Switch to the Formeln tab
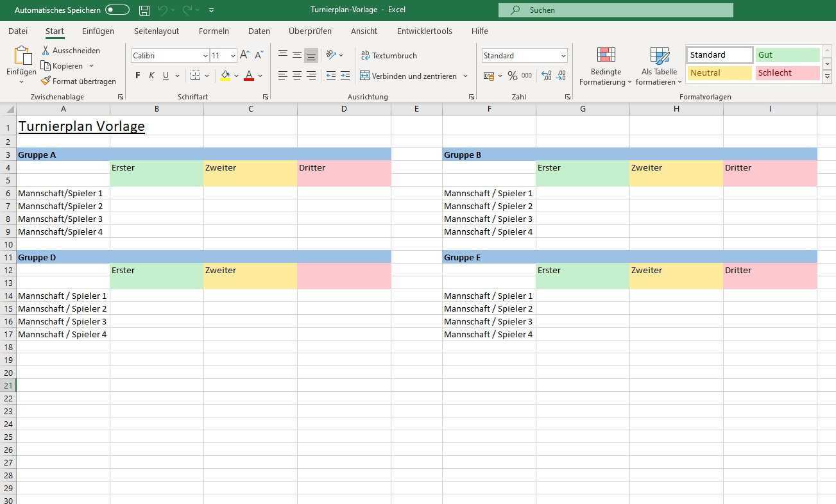 pyautogui.click(x=214, y=31)
